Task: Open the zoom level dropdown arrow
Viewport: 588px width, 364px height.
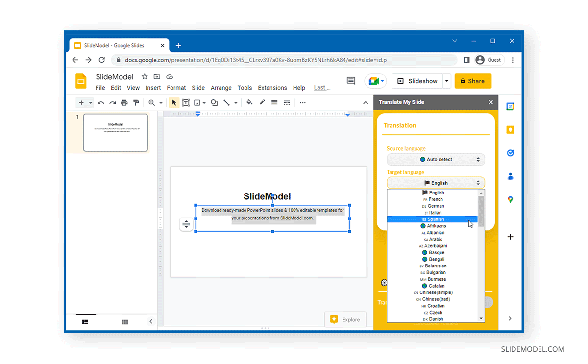Action: (161, 103)
